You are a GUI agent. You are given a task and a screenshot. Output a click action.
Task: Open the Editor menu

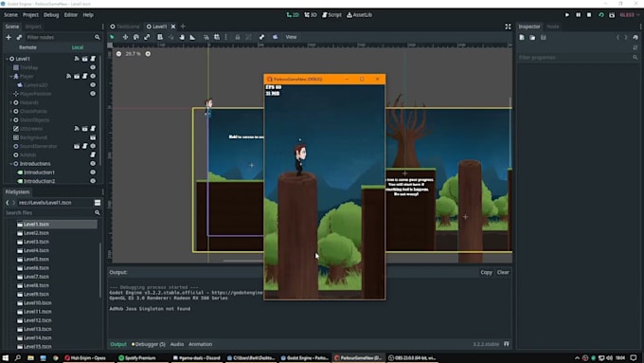click(71, 15)
